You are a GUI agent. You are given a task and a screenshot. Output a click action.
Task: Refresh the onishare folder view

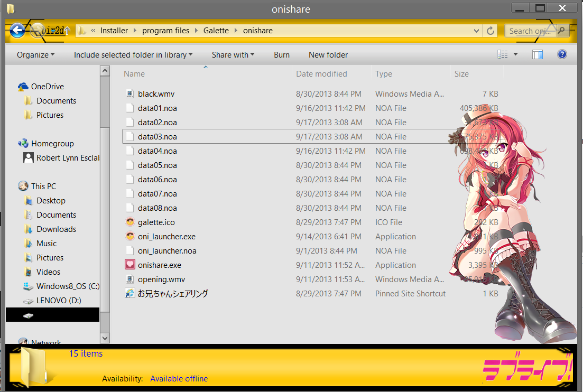(x=491, y=31)
